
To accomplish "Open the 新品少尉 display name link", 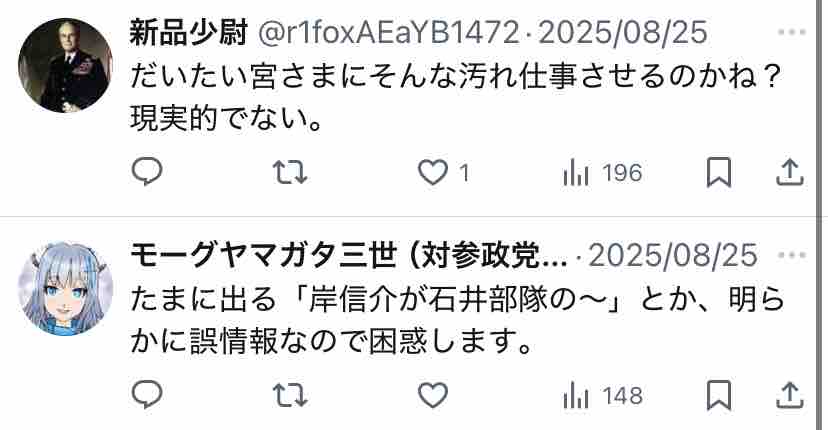I will tap(189, 33).
